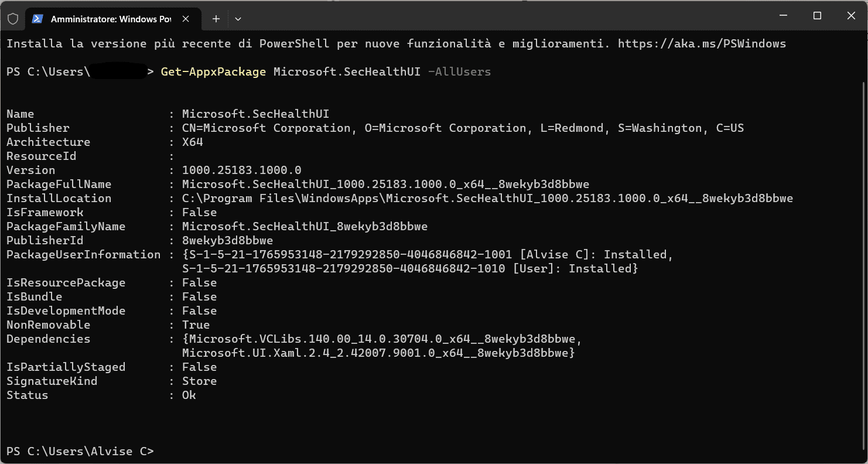The height and width of the screenshot is (464, 868).
Task: Click the NonRemovable value True
Action: click(x=196, y=325)
